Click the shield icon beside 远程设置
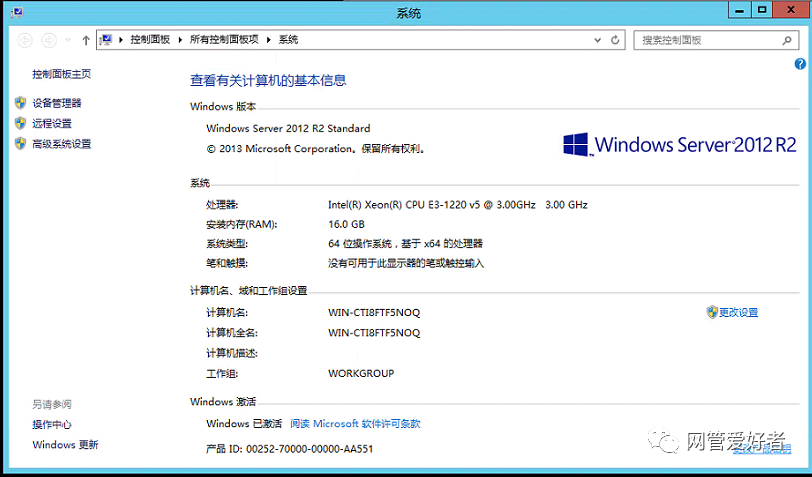This screenshot has width=812, height=477. pyautogui.click(x=20, y=123)
